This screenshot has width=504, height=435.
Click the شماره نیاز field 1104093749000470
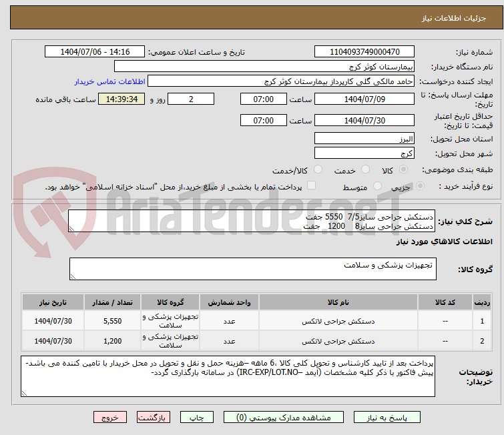pos(364,52)
